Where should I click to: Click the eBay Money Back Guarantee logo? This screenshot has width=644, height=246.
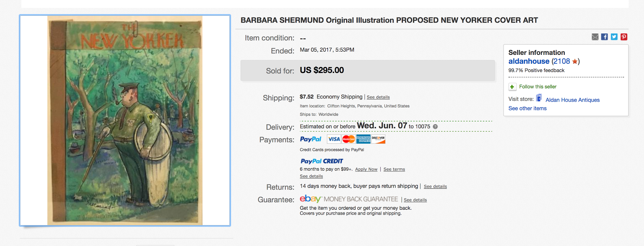point(349,199)
